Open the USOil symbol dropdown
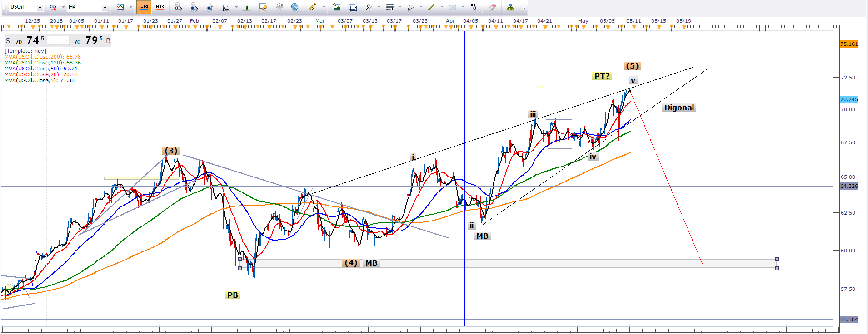 (40, 7)
